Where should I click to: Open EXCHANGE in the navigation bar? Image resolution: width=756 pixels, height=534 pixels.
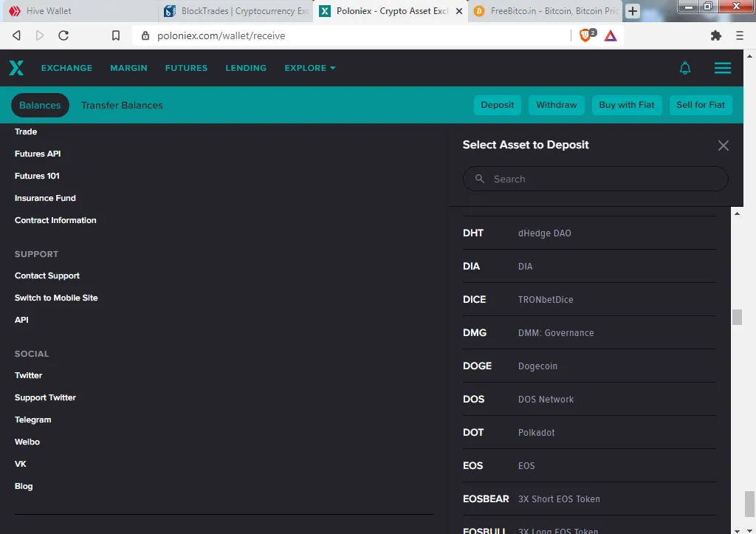pos(66,68)
